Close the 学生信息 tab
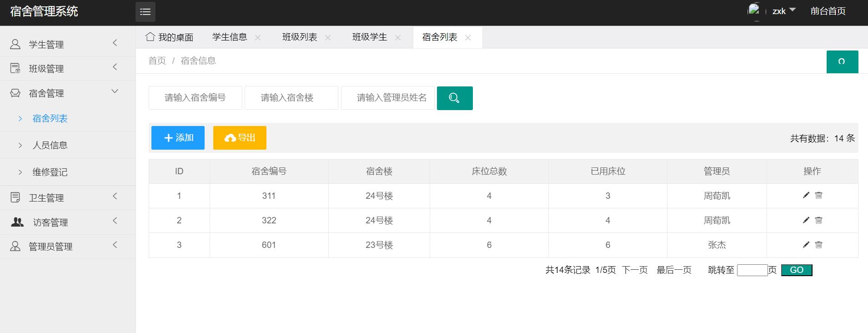The image size is (868, 333). (x=258, y=38)
